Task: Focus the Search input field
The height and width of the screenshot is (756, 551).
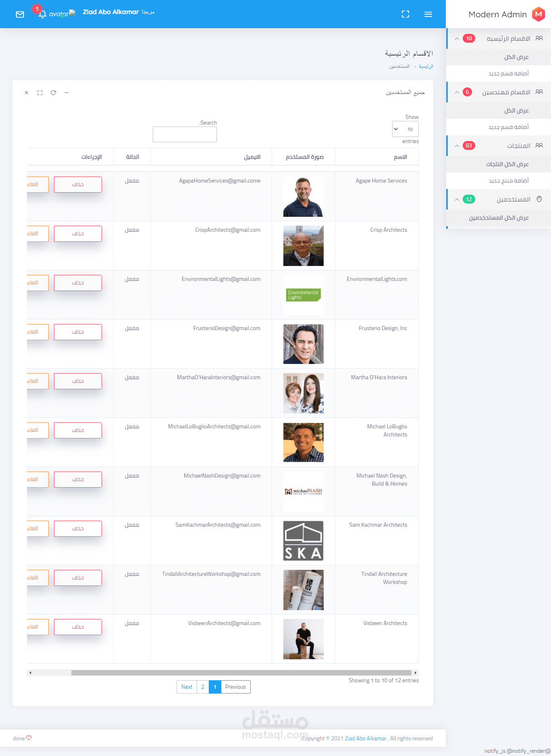Action: click(185, 134)
